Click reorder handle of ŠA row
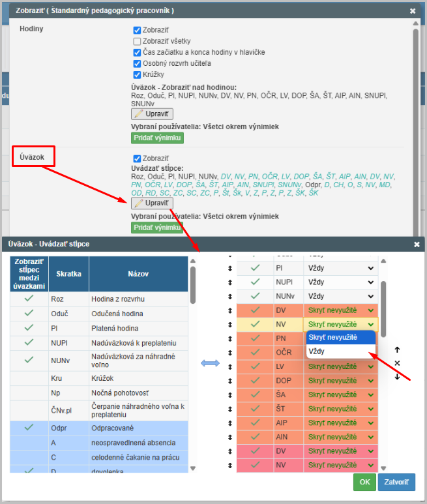 click(230, 395)
